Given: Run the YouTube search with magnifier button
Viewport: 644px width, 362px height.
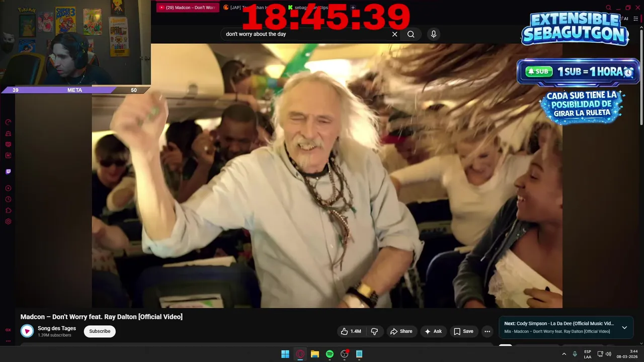Looking at the screenshot, I should tap(411, 34).
